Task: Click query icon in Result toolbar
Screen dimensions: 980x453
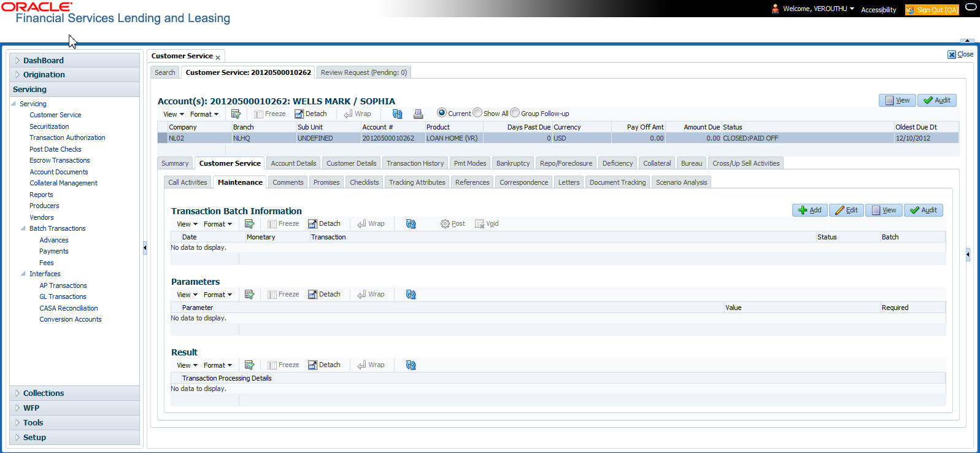Action: coord(249,365)
